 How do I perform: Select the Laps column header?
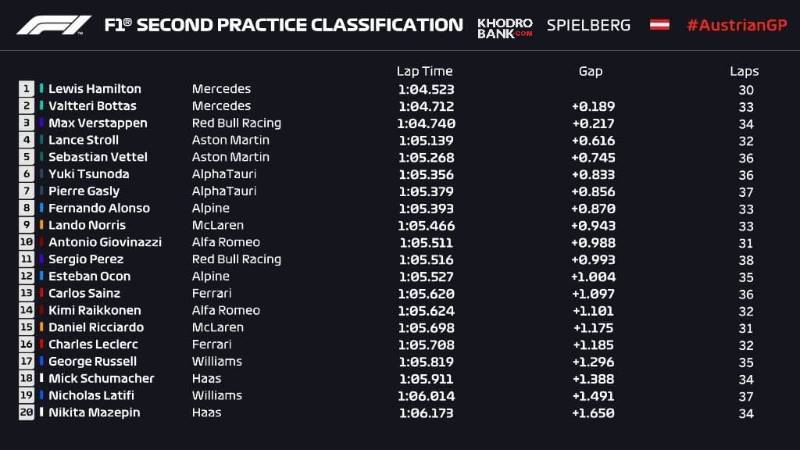click(x=744, y=71)
